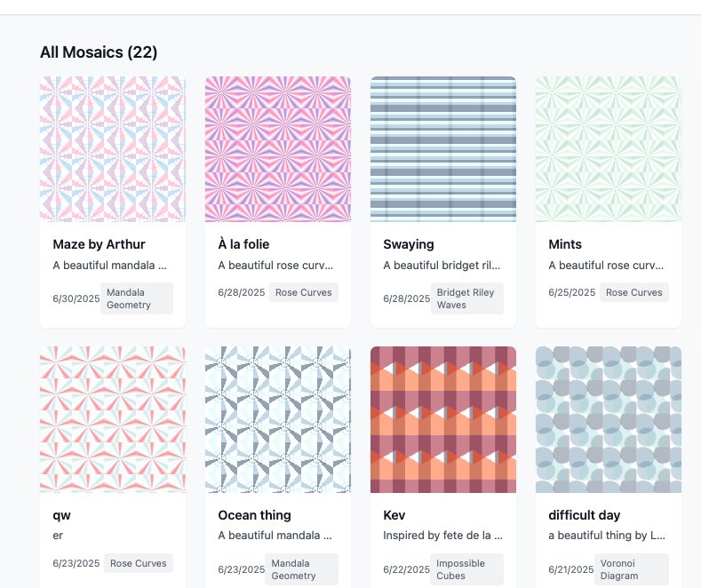
Task: Open the Ocean thing mosaic thumbnail
Action: pos(278,419)
